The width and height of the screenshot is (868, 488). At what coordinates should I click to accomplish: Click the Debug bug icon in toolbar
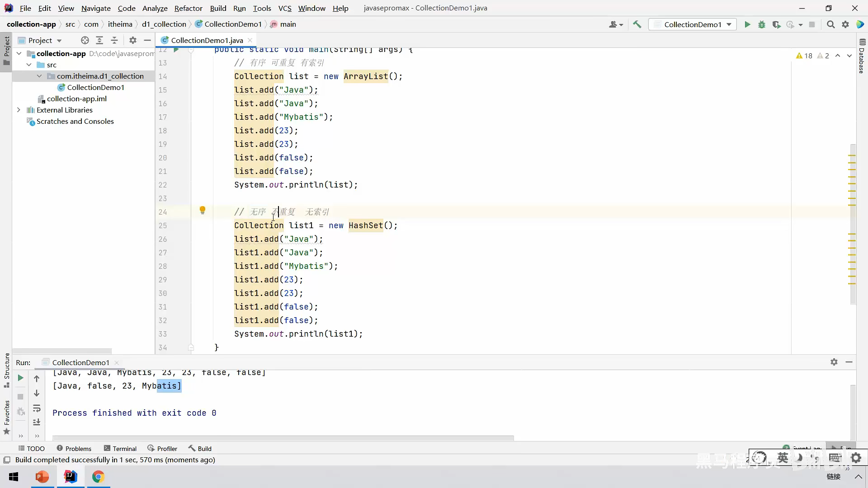pos(762,24)
